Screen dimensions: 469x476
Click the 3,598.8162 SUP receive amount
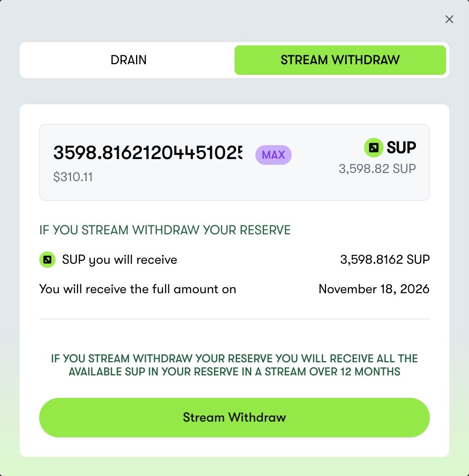[x=385, y=260]
